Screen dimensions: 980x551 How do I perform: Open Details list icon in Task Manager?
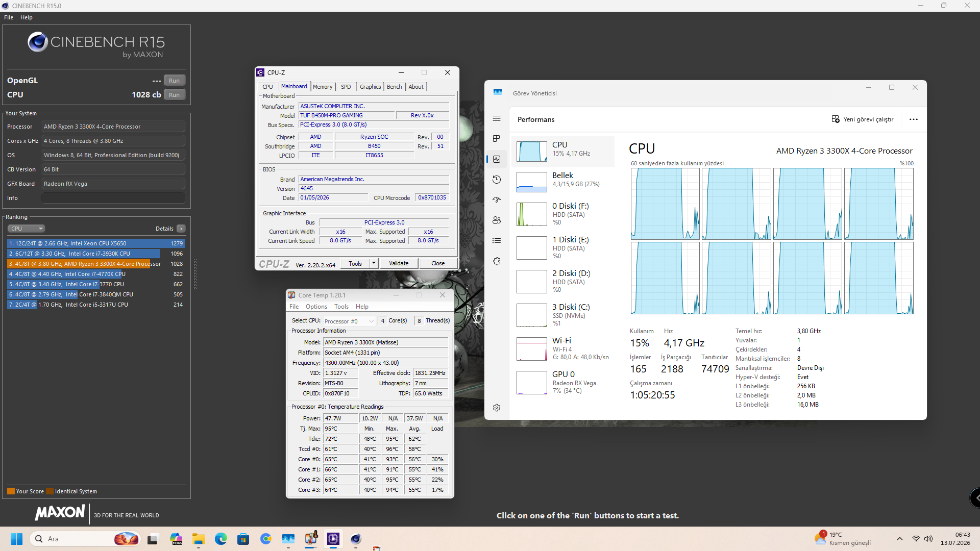pyautogui.click(x=497, y=241)
